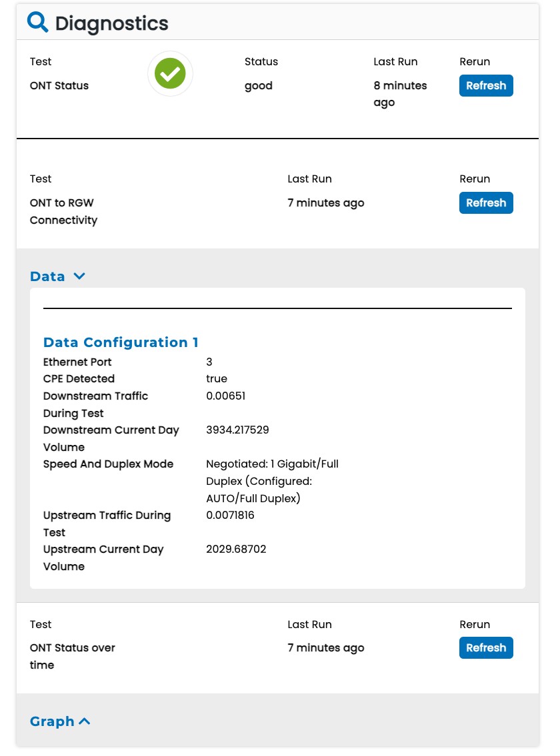Toggle the Graph section chevron
Screen dimensions: 560x756
(x=85, y=721)
